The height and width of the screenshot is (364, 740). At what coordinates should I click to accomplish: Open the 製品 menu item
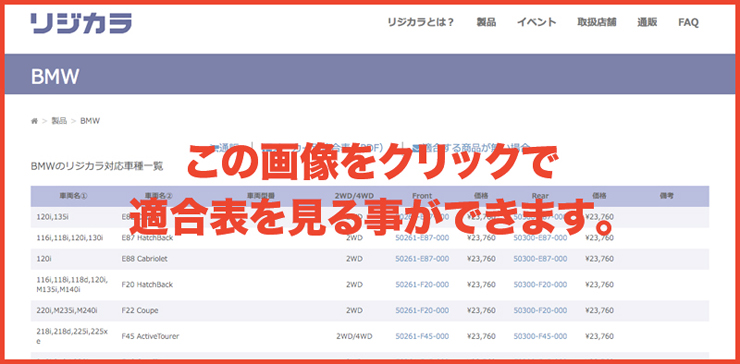[x=486, y=22]
